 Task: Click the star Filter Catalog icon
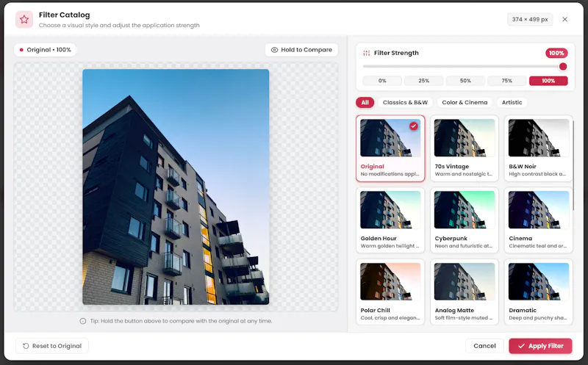pyautogui.click(x=24, y=20)
